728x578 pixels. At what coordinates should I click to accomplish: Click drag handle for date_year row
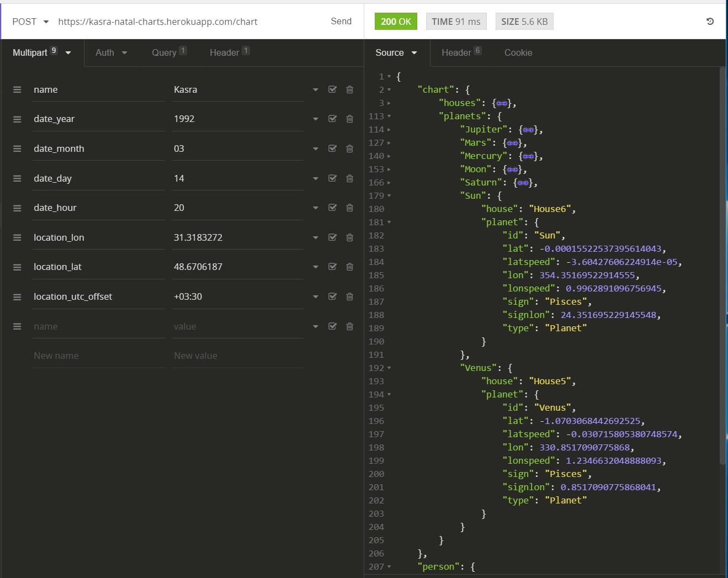click(x=17, y=119)
